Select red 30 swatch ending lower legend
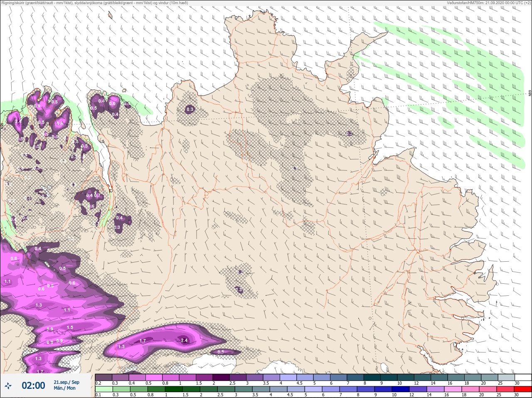Image resolution: width=532 pixels, height=398 pixels. tap(523, 389)
